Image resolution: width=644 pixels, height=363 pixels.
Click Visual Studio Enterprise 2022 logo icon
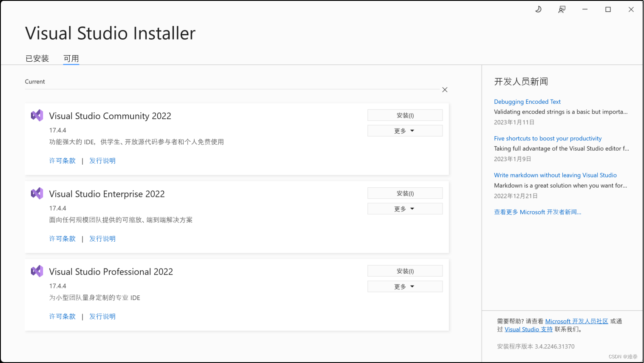[37, 193]
